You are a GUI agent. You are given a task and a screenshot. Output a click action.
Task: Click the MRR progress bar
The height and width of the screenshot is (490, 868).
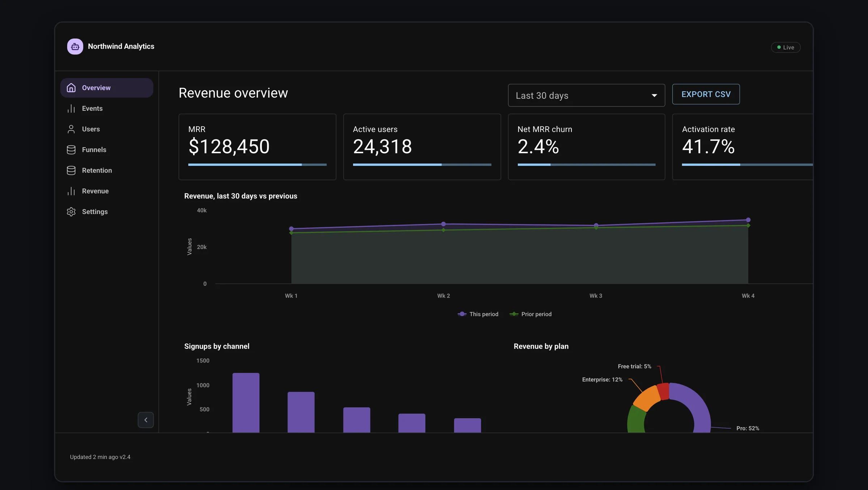point(257,165)
